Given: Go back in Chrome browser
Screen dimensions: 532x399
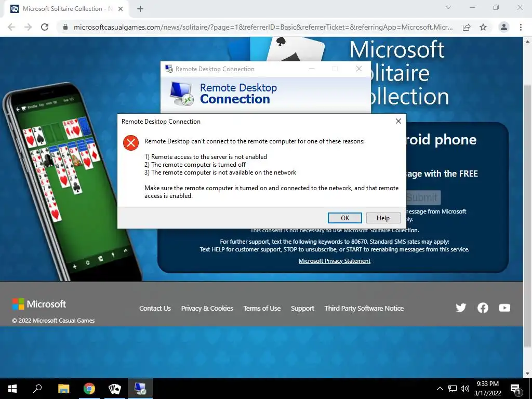Looking at the screenshot, I should (x=11, y=27).
